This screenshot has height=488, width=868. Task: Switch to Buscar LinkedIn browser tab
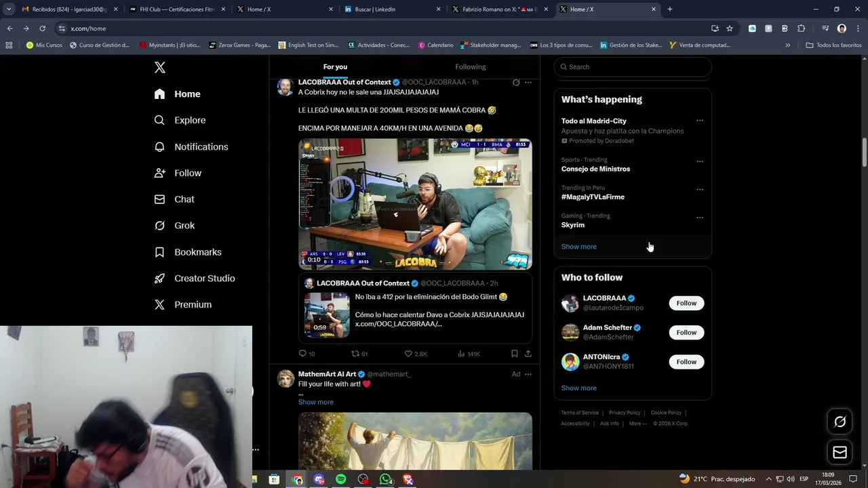[x=392, y=9]
